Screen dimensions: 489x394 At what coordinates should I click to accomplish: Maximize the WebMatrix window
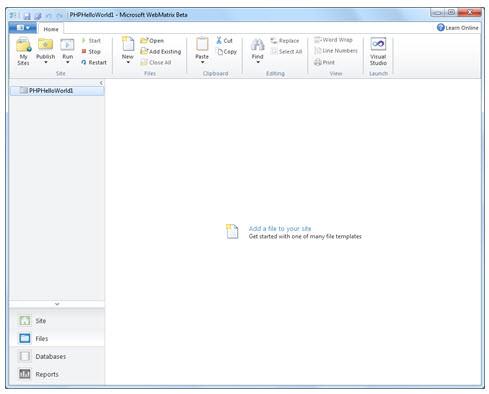pos(451,12)
